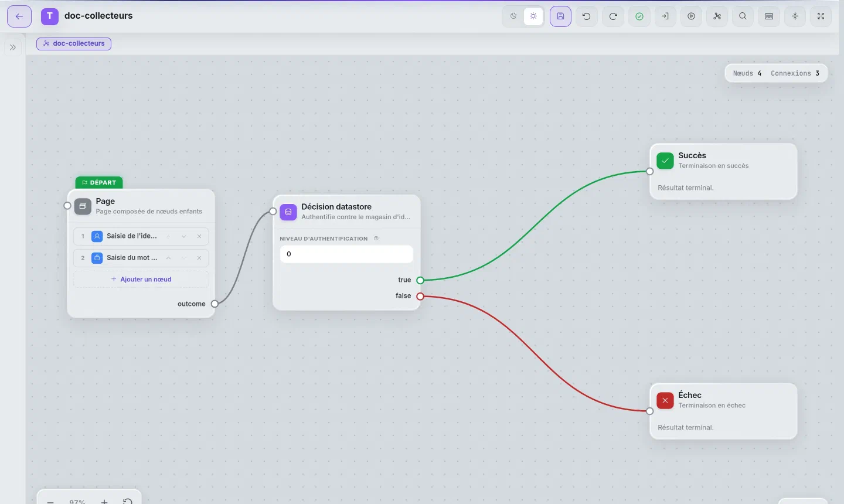Click Ajouter un nœud button

[x=141, y=280]
